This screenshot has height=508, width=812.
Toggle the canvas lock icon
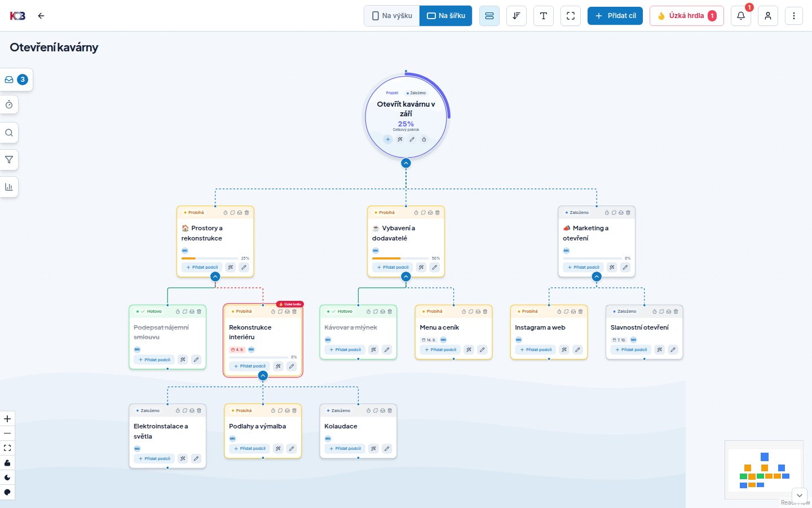click(7, 463)
